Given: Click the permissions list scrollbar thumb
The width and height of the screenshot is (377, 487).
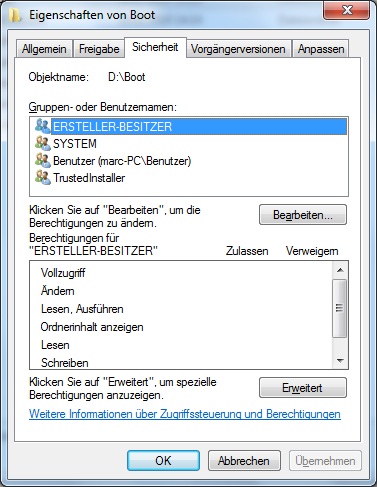Looking at the screenshot, I should click(340, 308).
